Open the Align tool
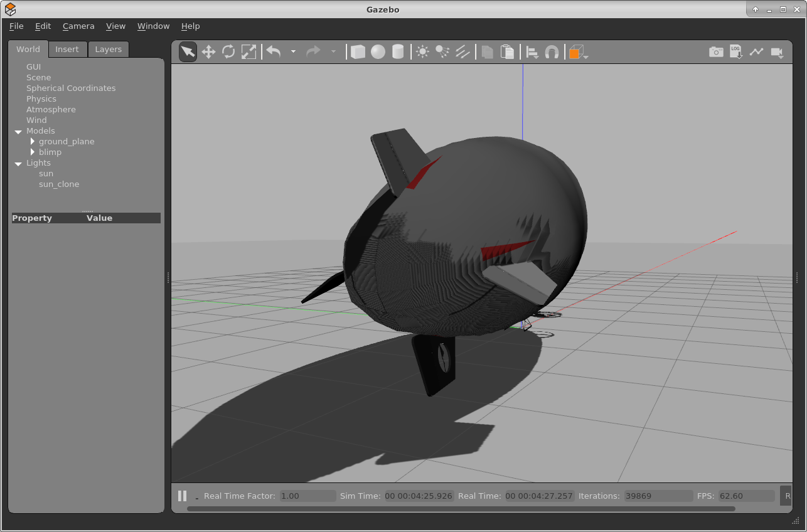Viewport: 807px width, 532px height. click(x=532, y=52)
